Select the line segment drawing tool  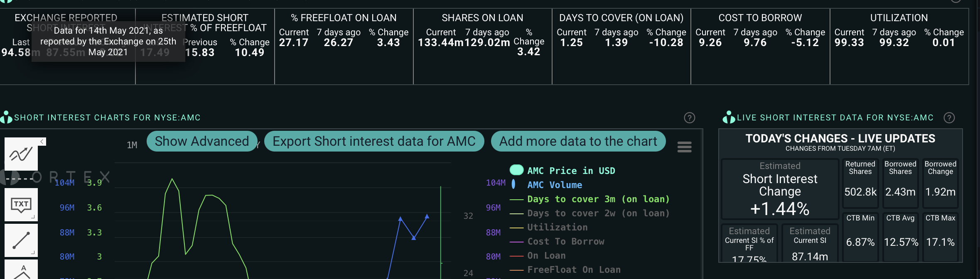point(21,240)
